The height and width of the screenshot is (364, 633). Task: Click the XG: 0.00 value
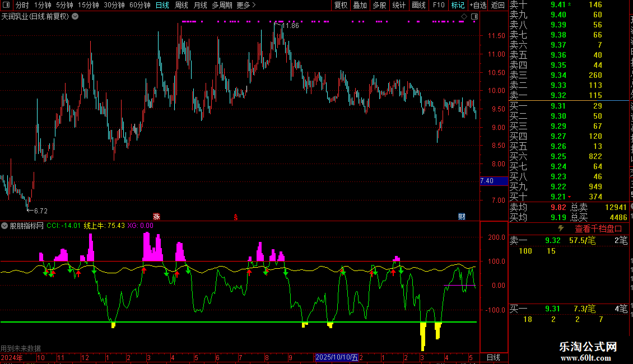pos(140,226)
